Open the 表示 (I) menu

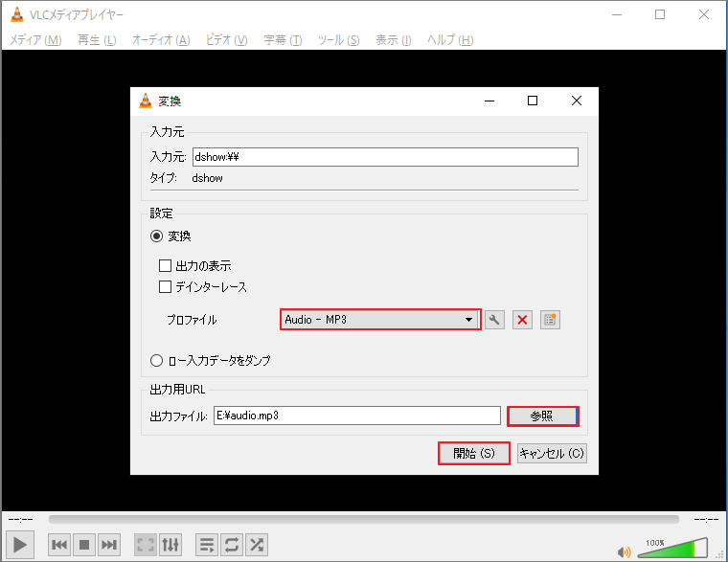(x=394, y=40)
